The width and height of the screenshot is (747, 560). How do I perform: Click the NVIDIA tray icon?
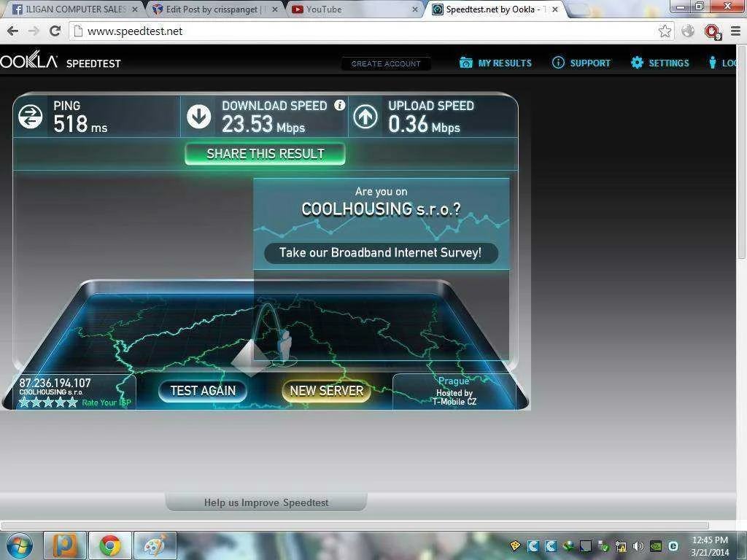[656, 547]
